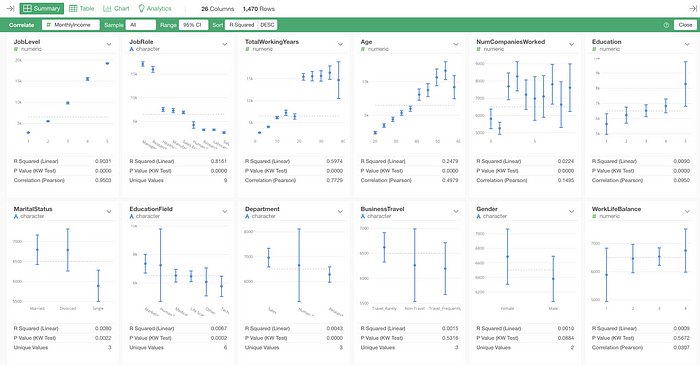Expand JobRole card menu chevron
Screen dimensions: 700x365
[x=225, y=44]
